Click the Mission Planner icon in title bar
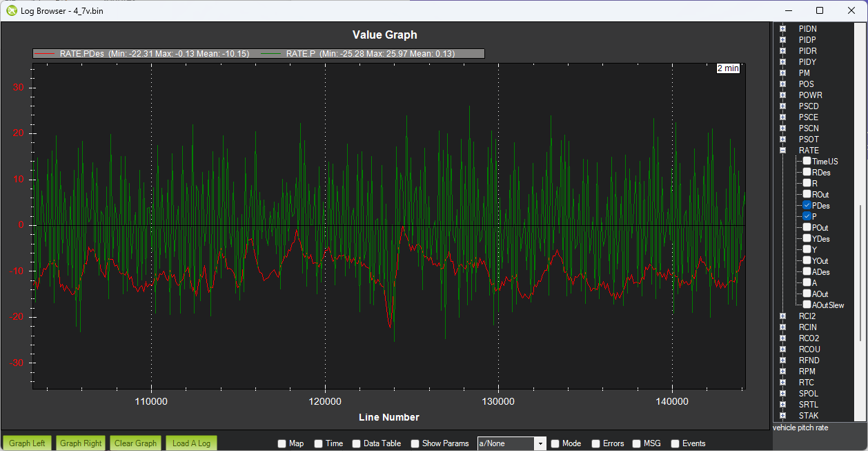The height and width of the screenshot is (451, 868). pos(12,10)
